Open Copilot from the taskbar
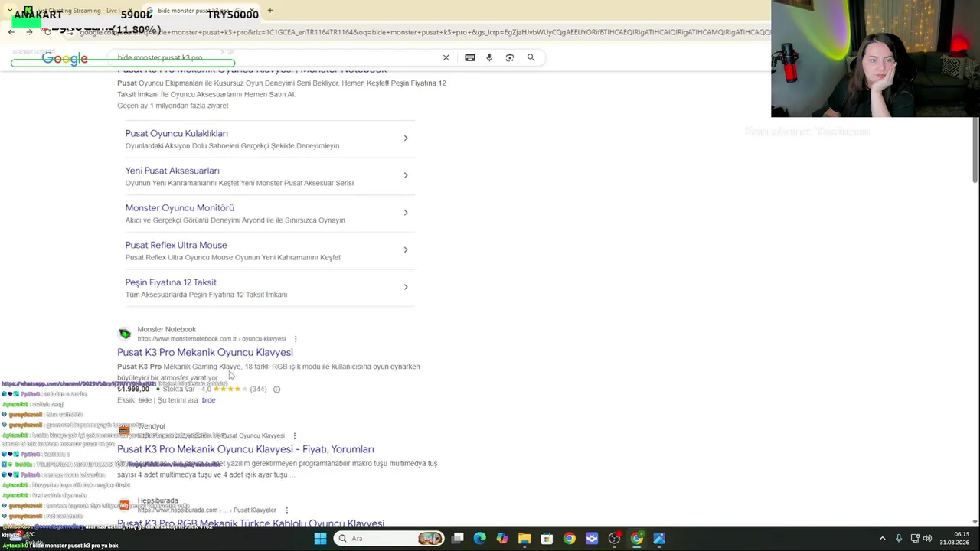The width and height of the screenshot is (980, 551). (x=502, y=539)
